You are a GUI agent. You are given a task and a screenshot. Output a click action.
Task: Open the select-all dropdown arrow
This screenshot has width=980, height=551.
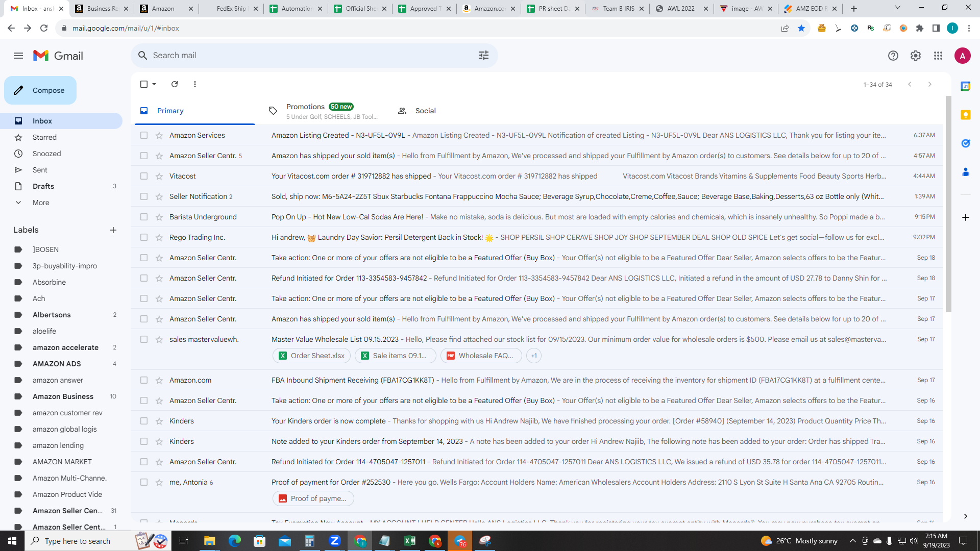(154, 84)
